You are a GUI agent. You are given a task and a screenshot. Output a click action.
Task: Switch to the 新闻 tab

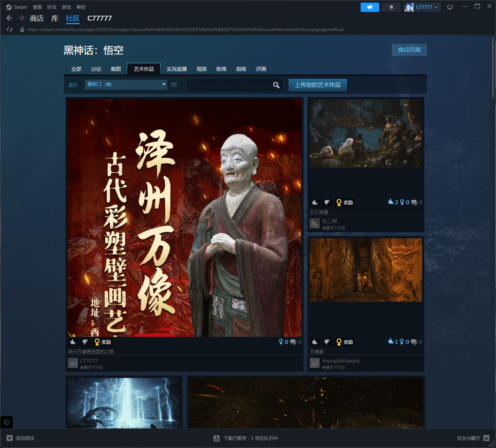coord(221,69)
